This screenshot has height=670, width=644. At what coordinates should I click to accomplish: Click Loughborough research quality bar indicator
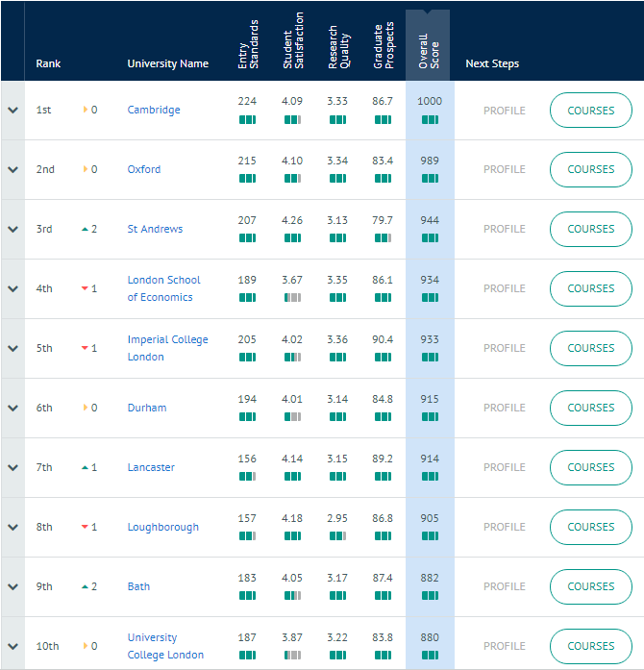coord(337,535)
